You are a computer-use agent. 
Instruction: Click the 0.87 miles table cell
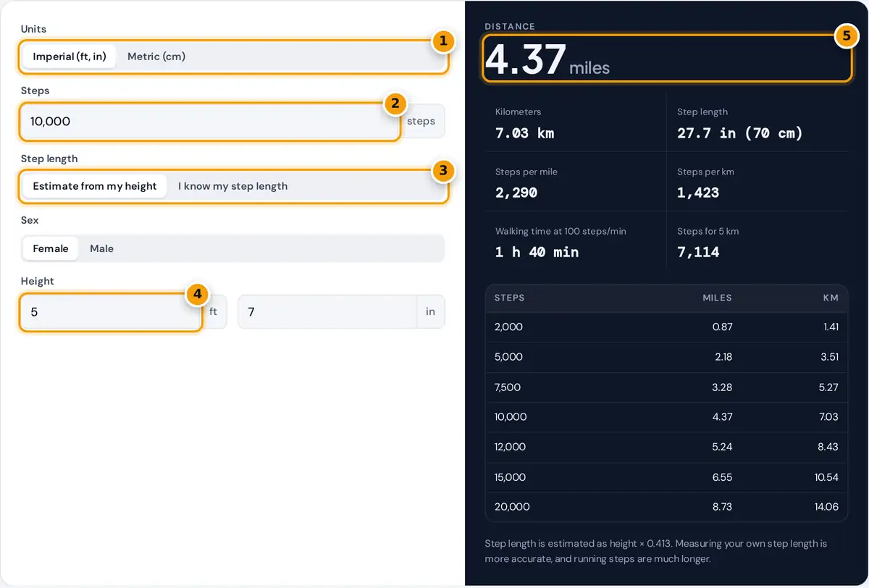coord(722,327)
